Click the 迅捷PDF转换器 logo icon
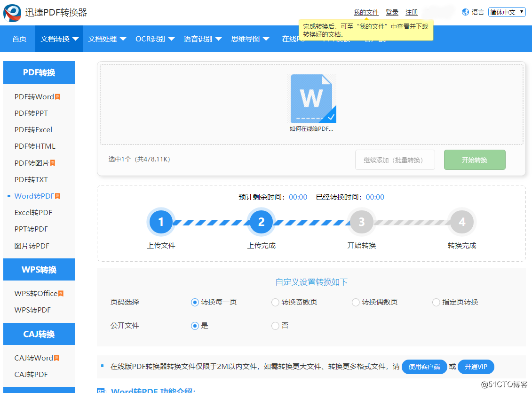The width and height of the screenshot is (532, 393). [x=12, y=13]
